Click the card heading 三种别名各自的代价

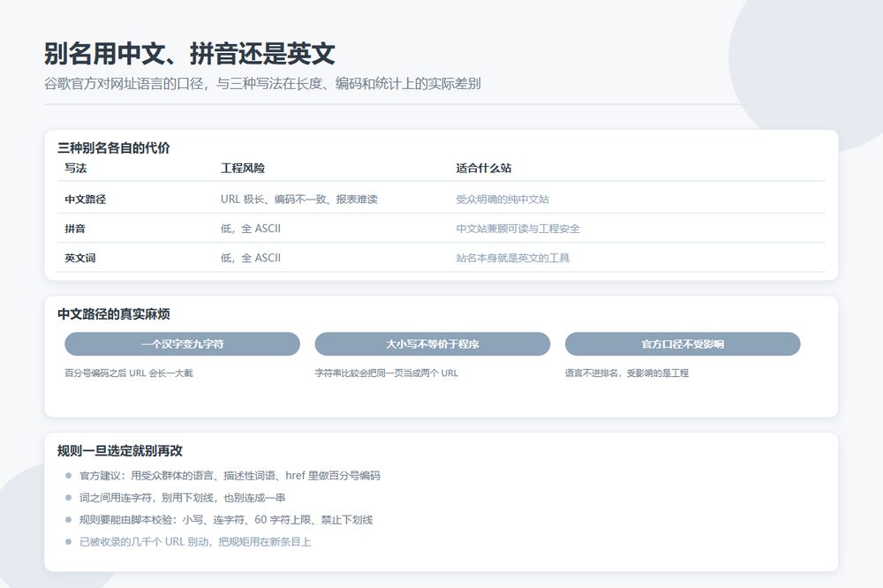pyautogui.click(x=114, y=148)
